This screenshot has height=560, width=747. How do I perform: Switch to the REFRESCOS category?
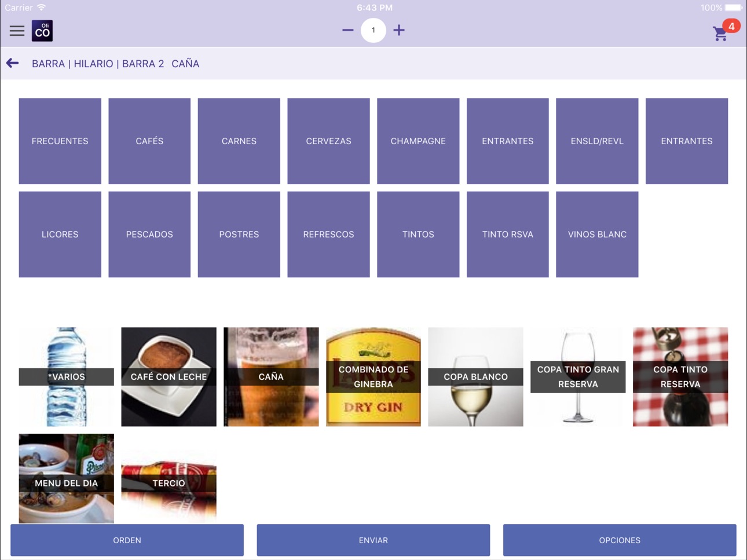click(328, 235)
